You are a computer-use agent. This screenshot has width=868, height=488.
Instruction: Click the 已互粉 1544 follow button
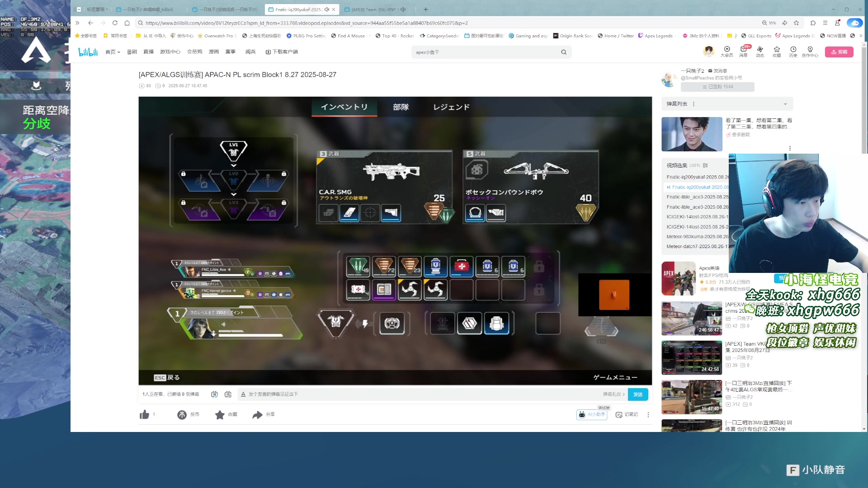(x=717, y=87)
